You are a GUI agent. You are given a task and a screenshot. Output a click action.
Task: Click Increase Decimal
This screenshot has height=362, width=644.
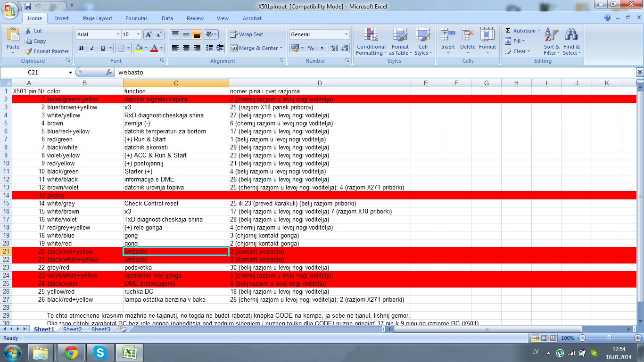pyautogui.click(x=334, y=48)
